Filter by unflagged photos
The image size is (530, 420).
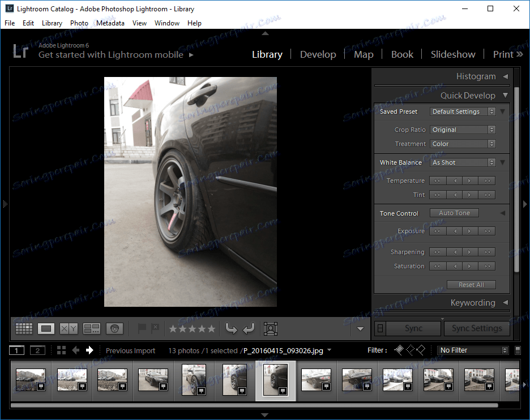tap(410, 350)
